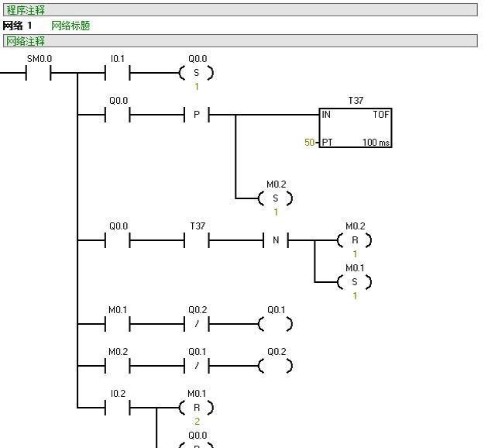This screenshot has height=448, width=488.
Task: Click the TOF label in the timer box
Action: pyautogui.click(x=381, y=115)
